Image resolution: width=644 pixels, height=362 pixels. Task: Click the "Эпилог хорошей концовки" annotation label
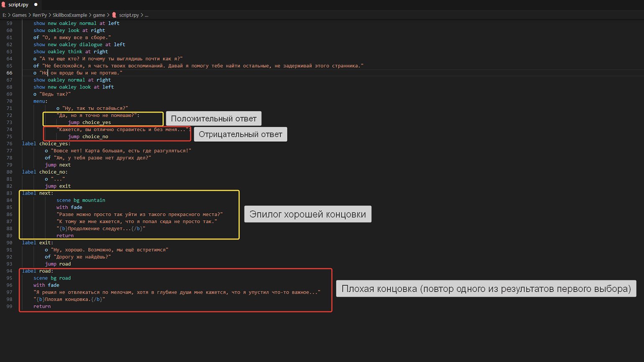click(307, 214)
